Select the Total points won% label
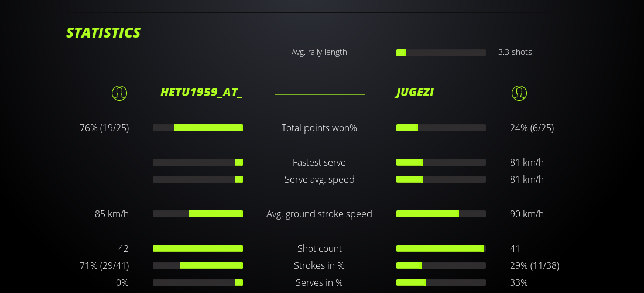Viewport: 644px width, 293px height. [x=319, y=128]
